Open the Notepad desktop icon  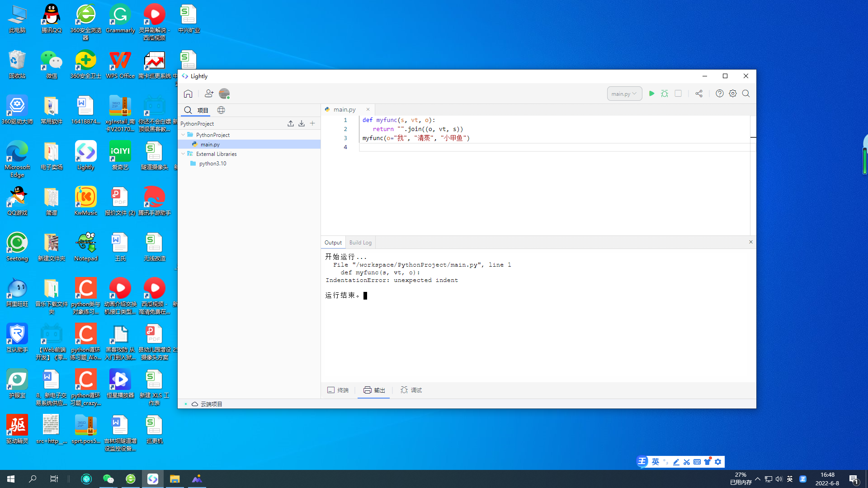pyautogui.click(x=86, y=247)
